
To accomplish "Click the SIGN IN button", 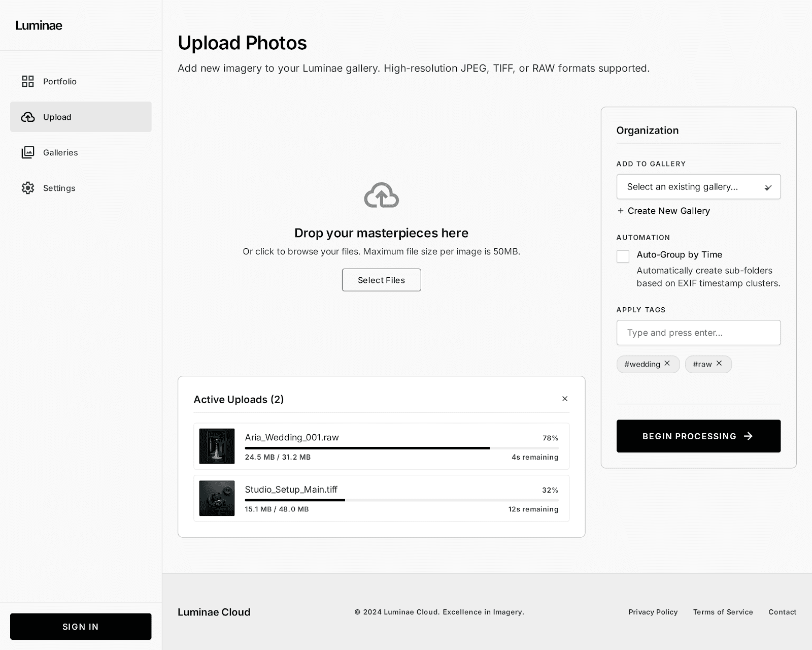I will (x=81, y=627).
